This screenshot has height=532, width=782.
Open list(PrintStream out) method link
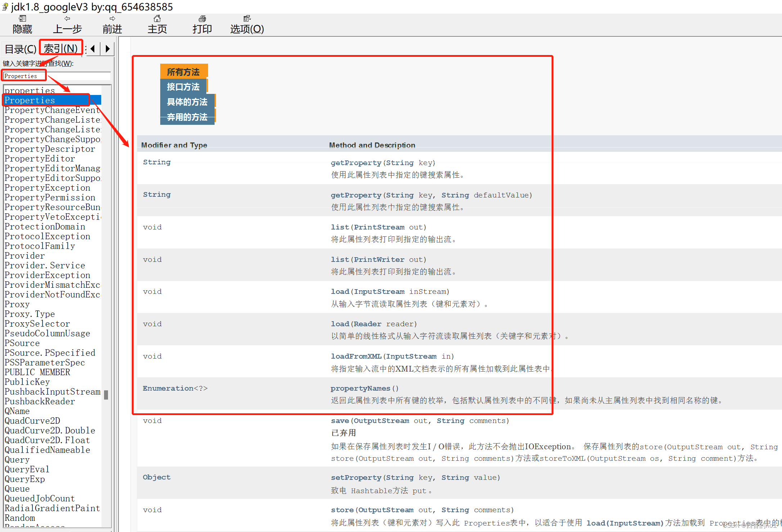point(340,227)
